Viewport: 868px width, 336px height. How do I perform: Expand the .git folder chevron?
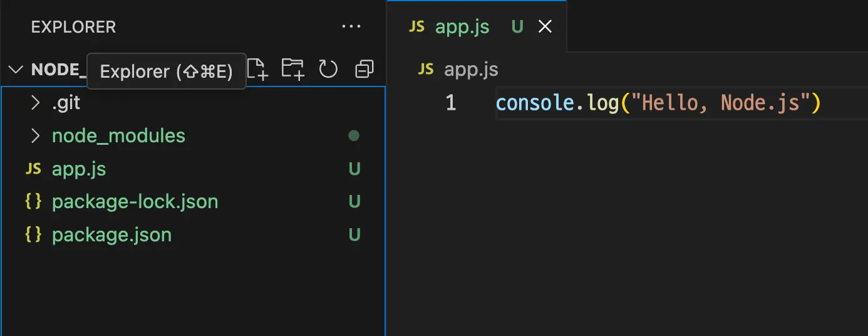pos(35,103)
